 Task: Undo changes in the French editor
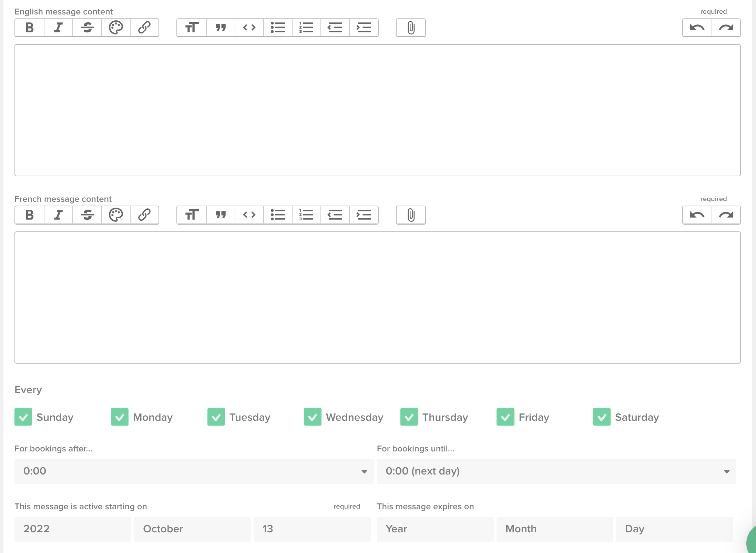696,215
